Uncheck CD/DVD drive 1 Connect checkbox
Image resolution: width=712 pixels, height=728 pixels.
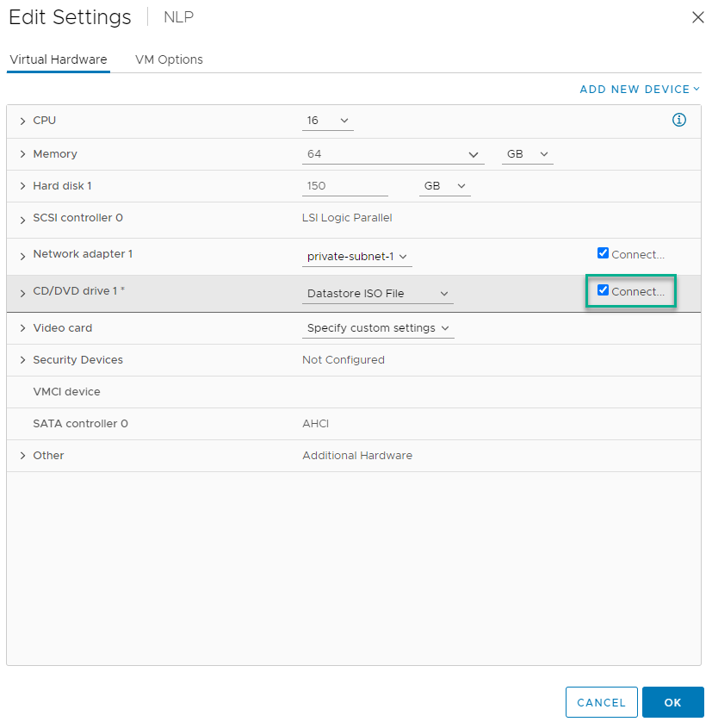[603, 290]
